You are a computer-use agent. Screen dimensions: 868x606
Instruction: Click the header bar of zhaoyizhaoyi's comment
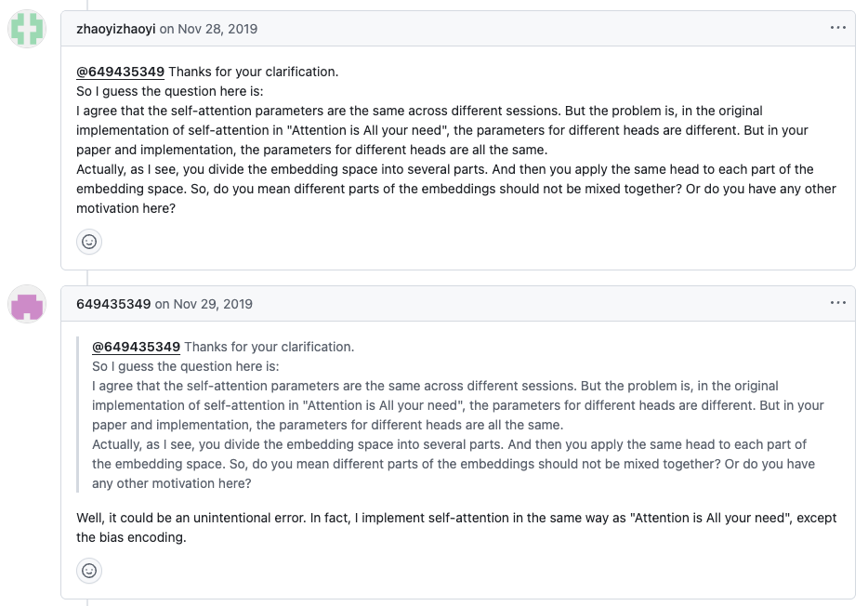click(x=458, y=29)
